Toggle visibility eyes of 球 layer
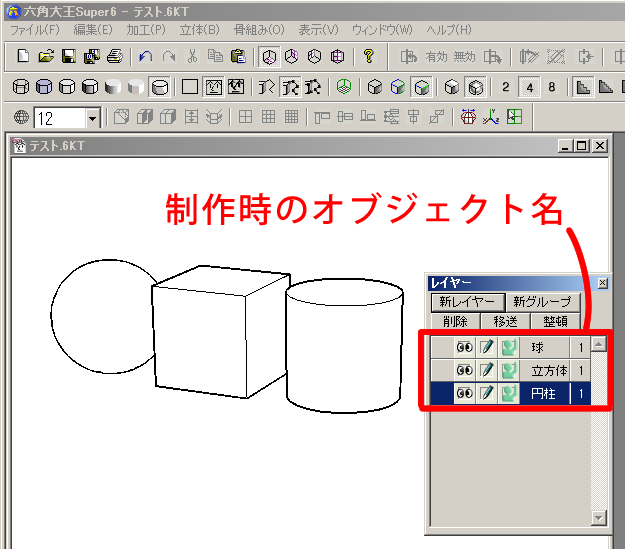The width and height of the screenshot is (625, 549). click(464, 348)
